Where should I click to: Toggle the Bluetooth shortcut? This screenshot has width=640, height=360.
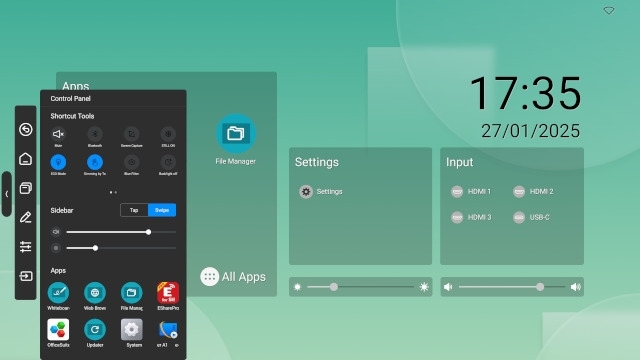point(95,134)
